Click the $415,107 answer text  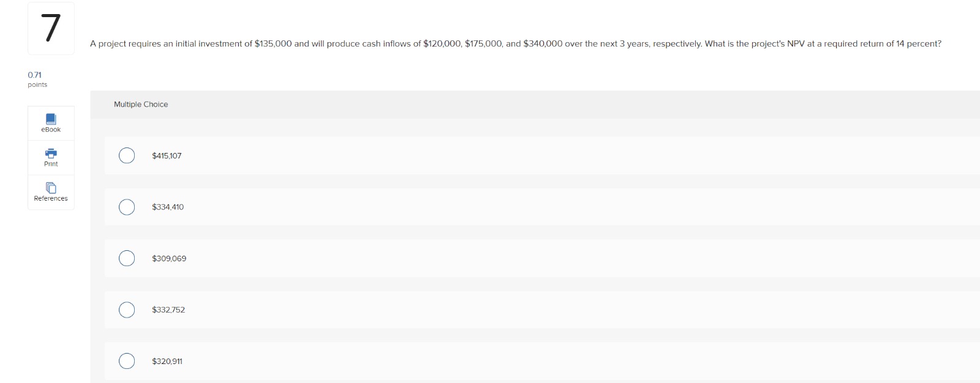[167, 155]
